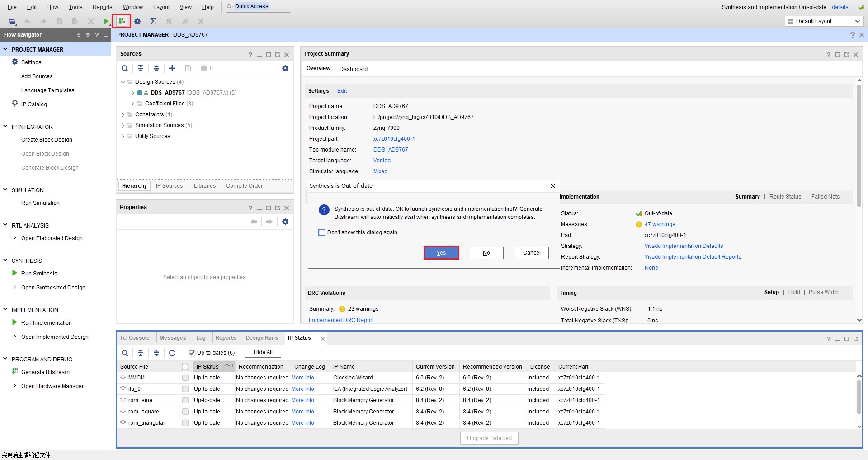Click More info for the ila_0 row
This screenshot has height=460, width=868.
303,389
